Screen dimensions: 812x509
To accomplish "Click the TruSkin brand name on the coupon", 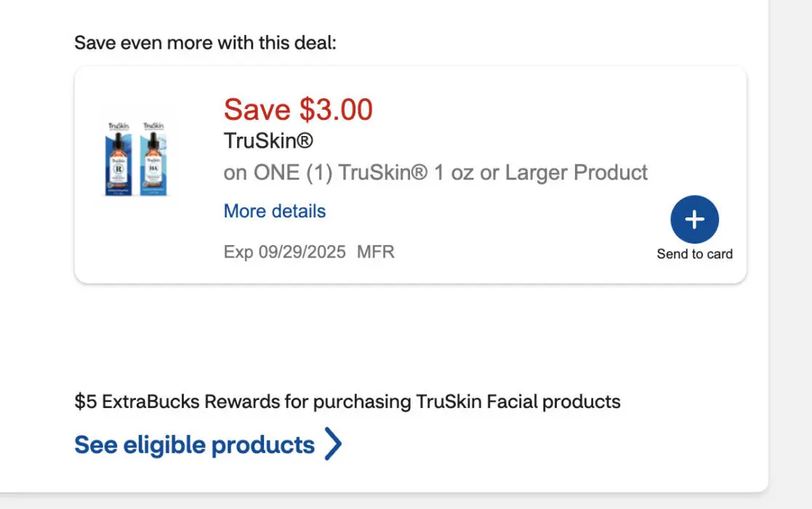I will [x=268, y=140].
